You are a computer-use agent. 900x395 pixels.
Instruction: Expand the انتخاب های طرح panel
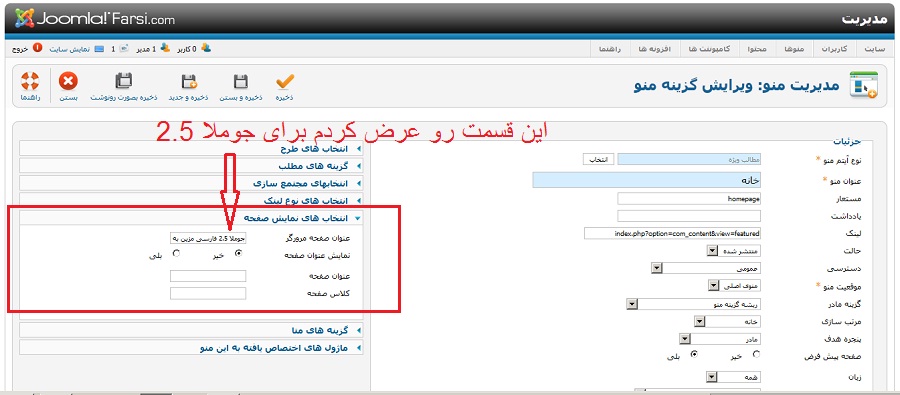click(191, 149)
